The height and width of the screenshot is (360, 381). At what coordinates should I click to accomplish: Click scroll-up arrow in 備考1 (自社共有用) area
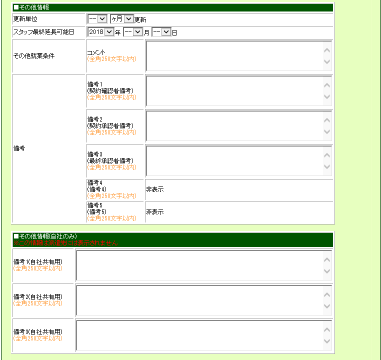(327, 260)
